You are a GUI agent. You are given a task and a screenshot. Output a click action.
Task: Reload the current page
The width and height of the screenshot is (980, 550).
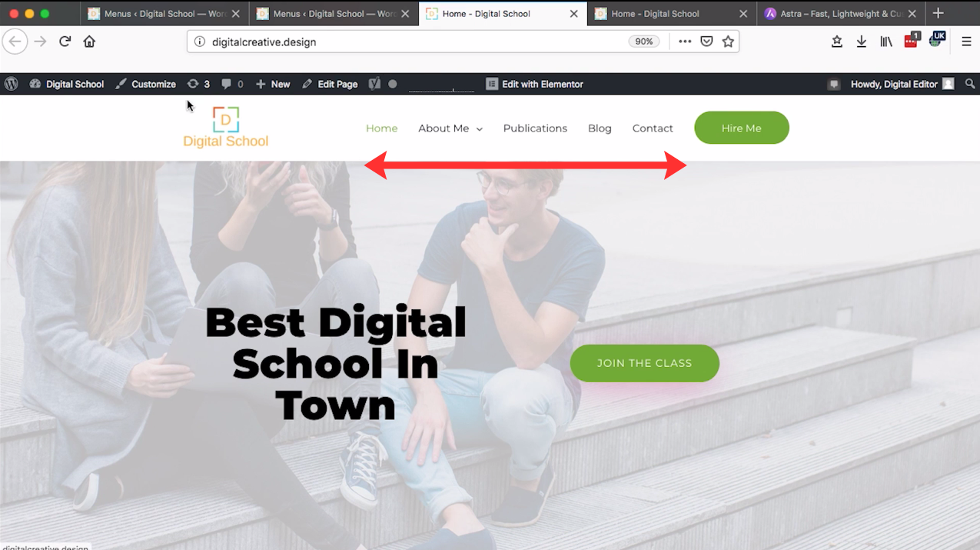pos(65,42)
